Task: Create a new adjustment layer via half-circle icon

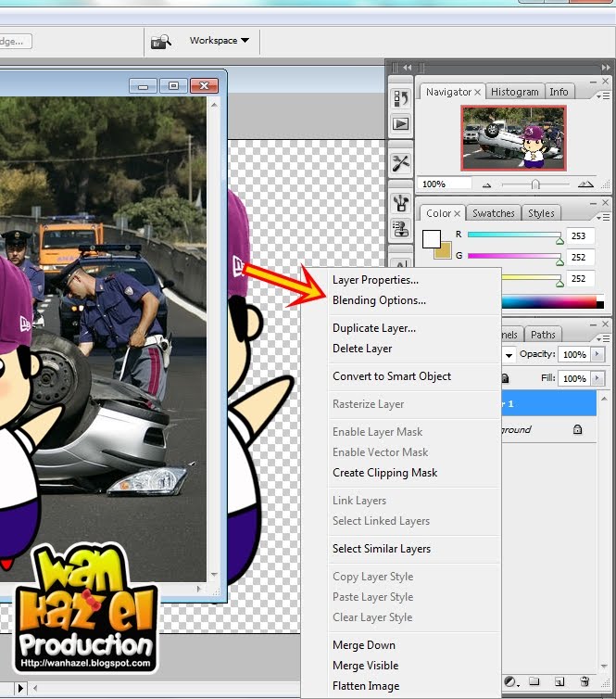Action: click(x=511, y=681)
